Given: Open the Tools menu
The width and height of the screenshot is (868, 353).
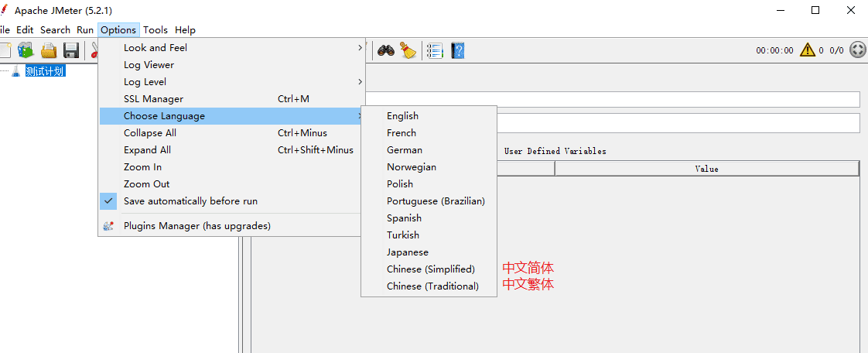Looking at the screenshot, I should [x=155, y=30].
